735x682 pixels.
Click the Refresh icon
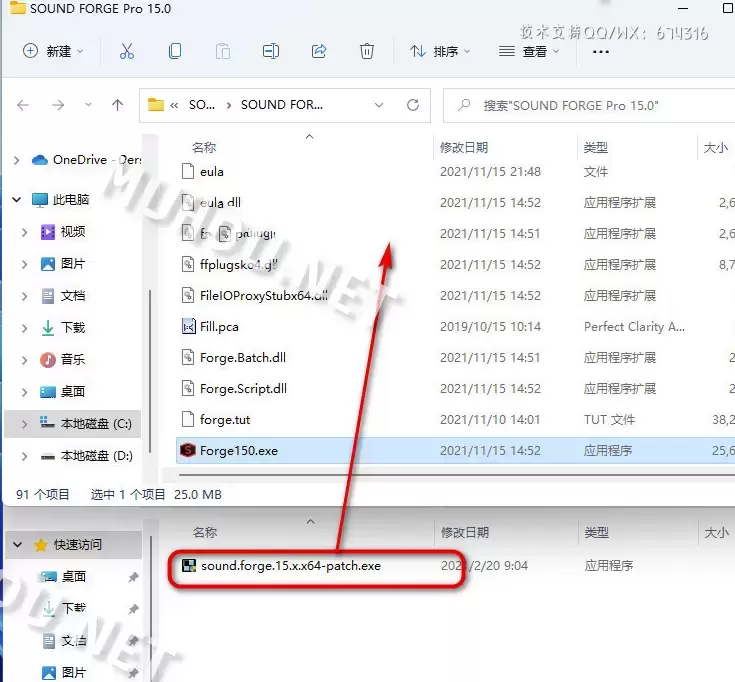point(413,105)
